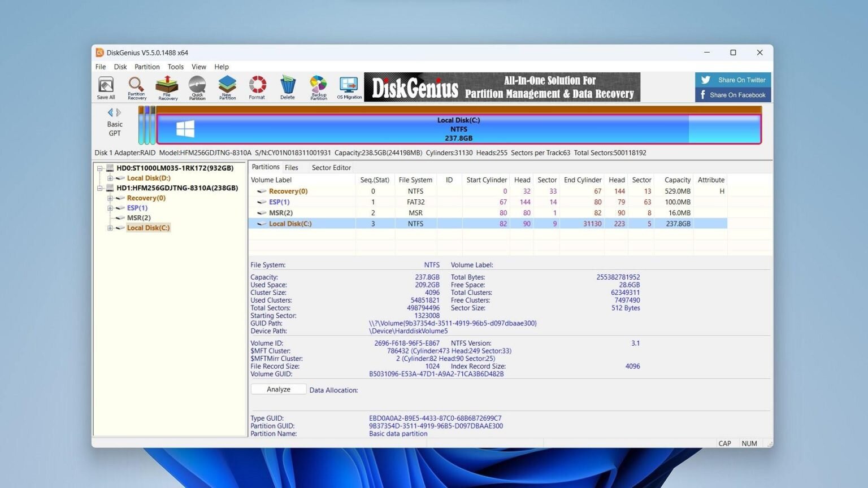Open the Backup Partition tool
Viewport: 868px width, 488px height.
pyautogui.click(x=318, y=88)
